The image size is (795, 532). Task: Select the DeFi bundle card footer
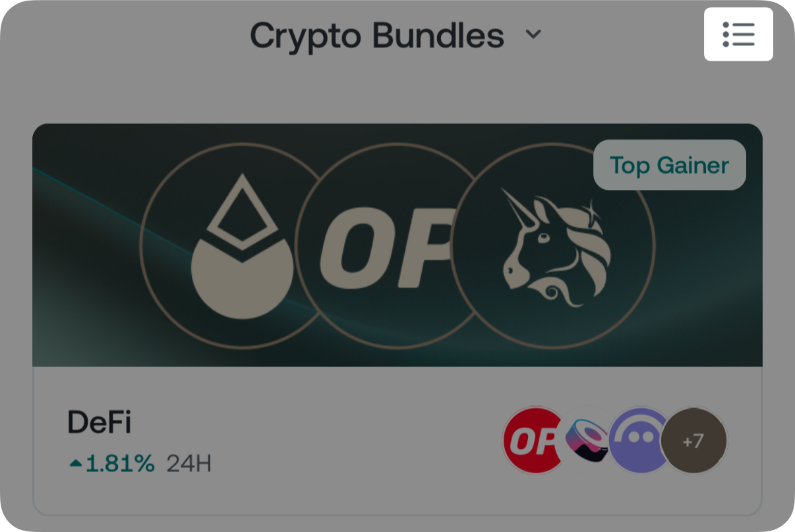398,441
